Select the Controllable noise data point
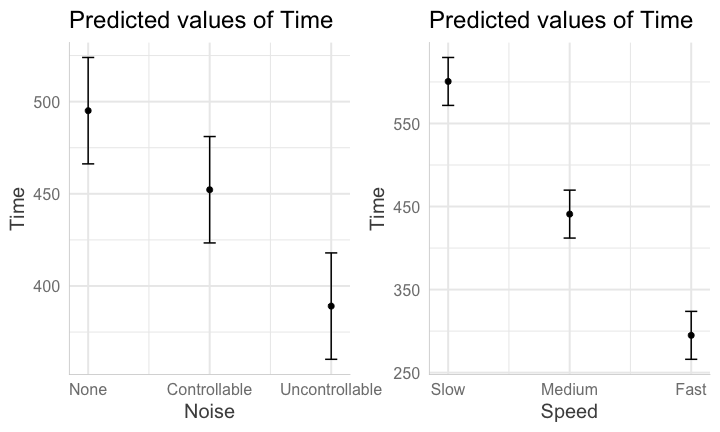The height and width of the screenshot is (432, 720). coord(209,190)
